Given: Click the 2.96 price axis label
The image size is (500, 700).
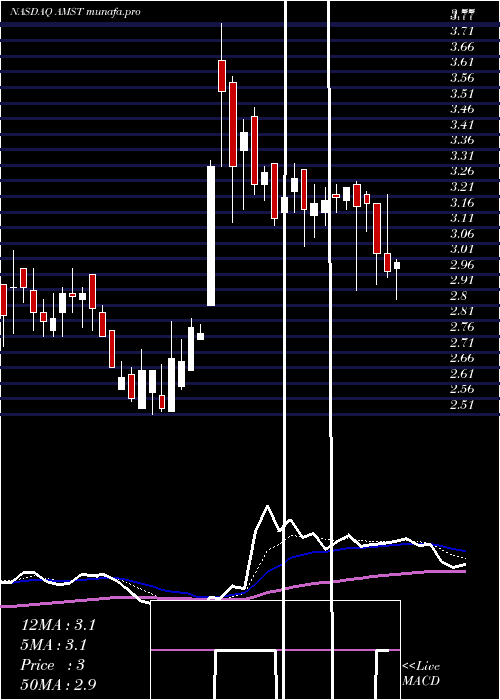Looking at the screenshot, I should point(462,265).
